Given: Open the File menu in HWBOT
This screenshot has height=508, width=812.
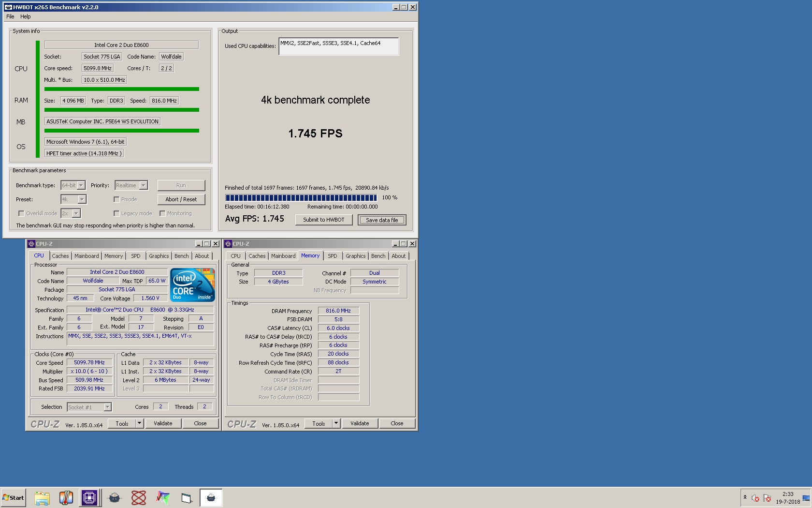Looking at the screenshot, I should coord(10,16).
